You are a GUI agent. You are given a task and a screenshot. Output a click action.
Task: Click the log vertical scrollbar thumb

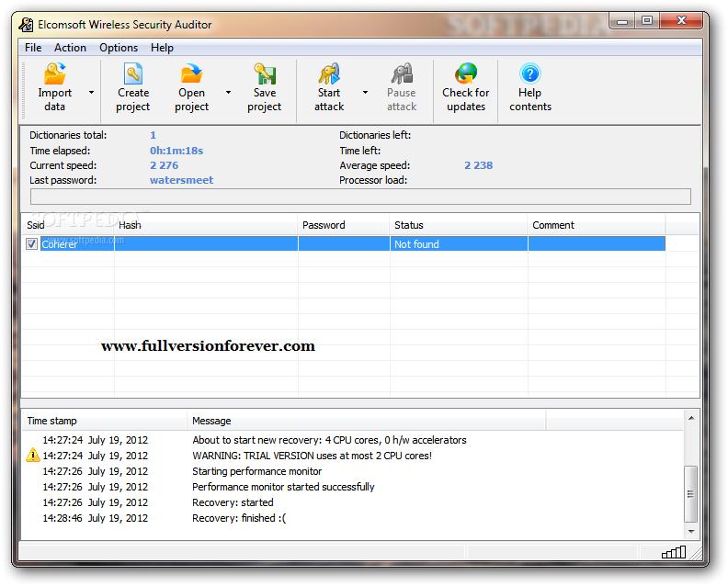(x=691, y=493)
